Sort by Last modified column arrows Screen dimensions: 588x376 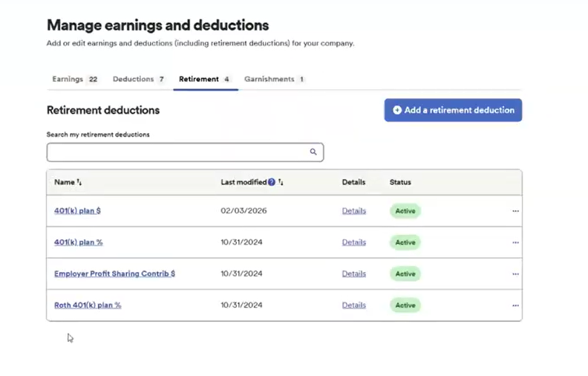pyautogui.click(x=281, y=182)
